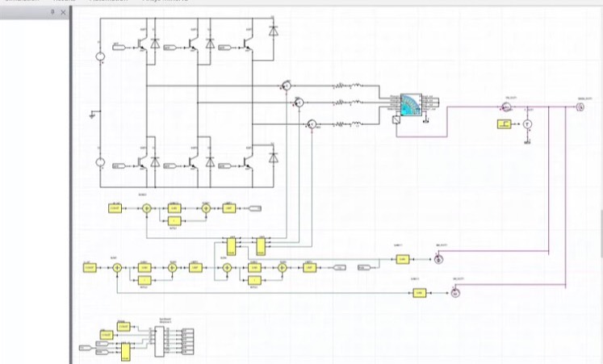The height and width of the screenshot is (364, 603).
Task: Click the ground symbol beside the motor block
Action: (425, 121)
